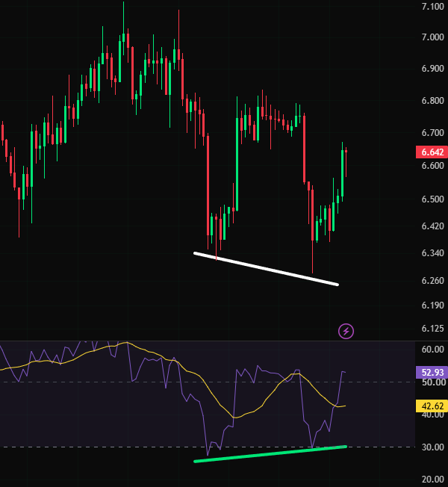This screenshot has width=448, height=487.
Task: Click the purple RSI value label 52.93
Action: pos(432,372)
